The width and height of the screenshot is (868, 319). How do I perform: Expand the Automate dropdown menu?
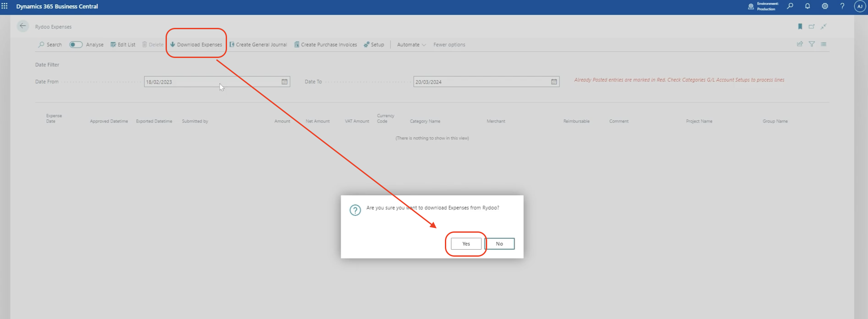coord(411,44)
